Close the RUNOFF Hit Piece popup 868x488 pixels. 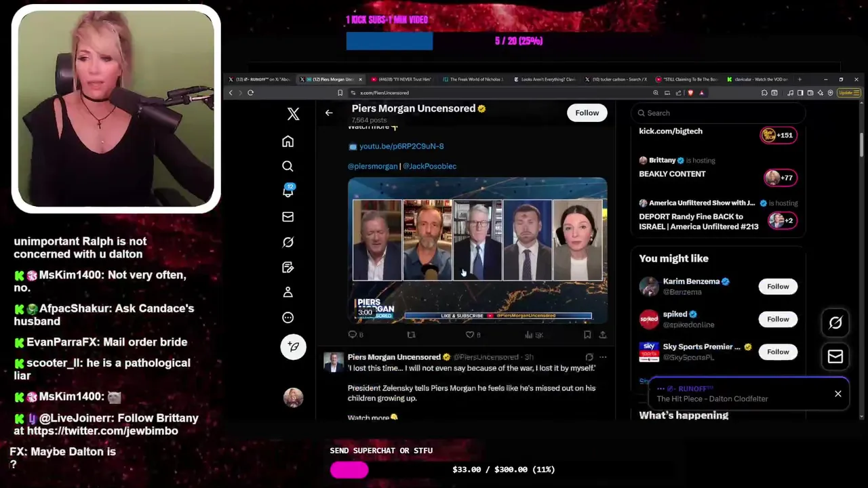[x=838, y=394]
